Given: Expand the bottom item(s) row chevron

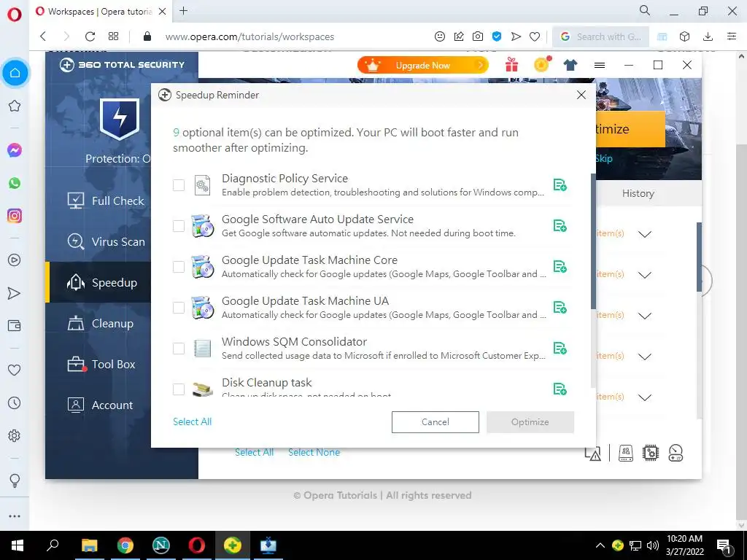Looking at the screenshot, I should pos(645,397).
